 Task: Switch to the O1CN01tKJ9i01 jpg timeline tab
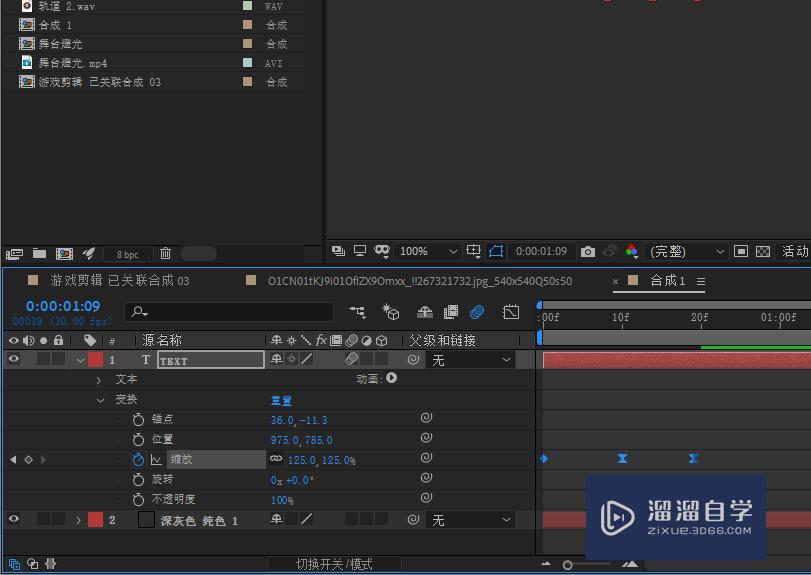tap(419, 281)
